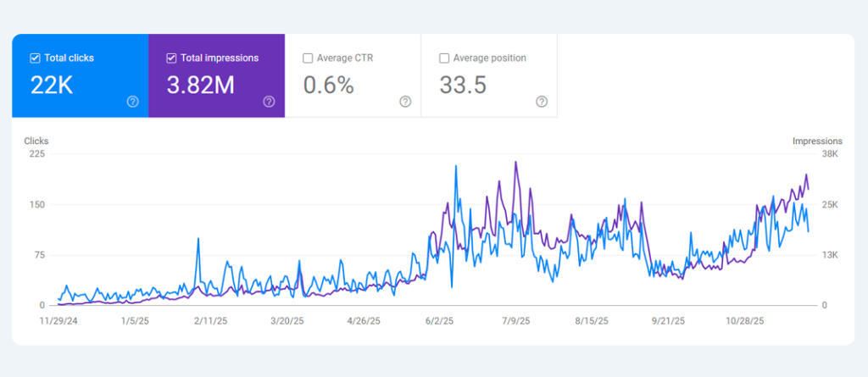The width and height of the screenshot is (868, 377).
Task: Click the 6/2/25 date on the x-axis
Action: tap(440, 322)
